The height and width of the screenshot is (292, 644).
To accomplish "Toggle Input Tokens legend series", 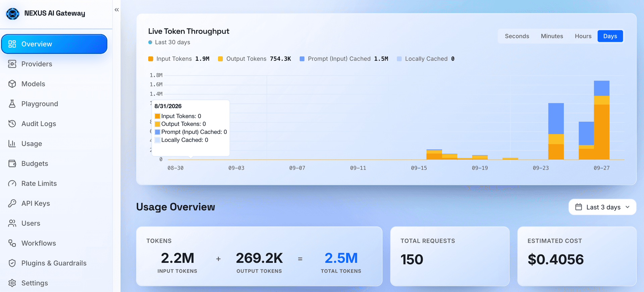I will [179, 59].
